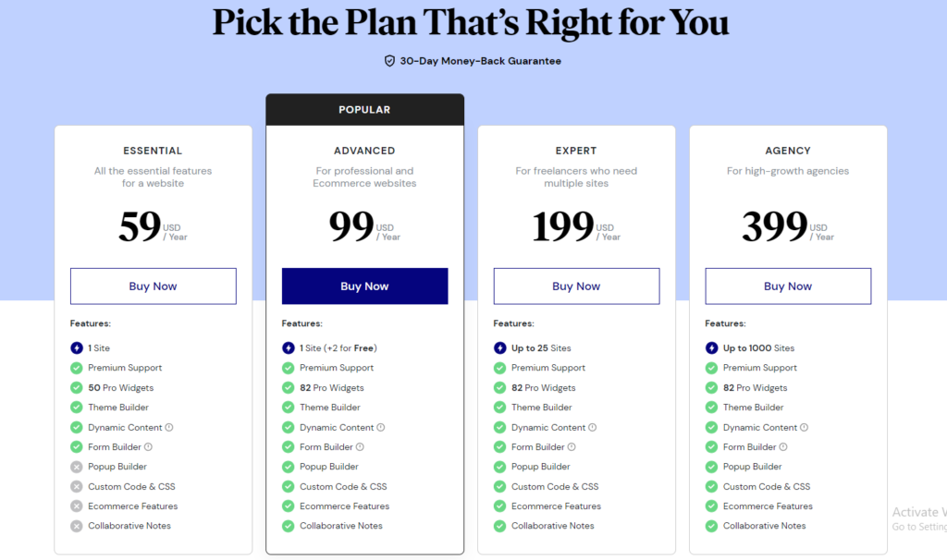Select the POPULAR banner above the Advanced plan
The image size is (947, 560).
click(x=364, y=110)
